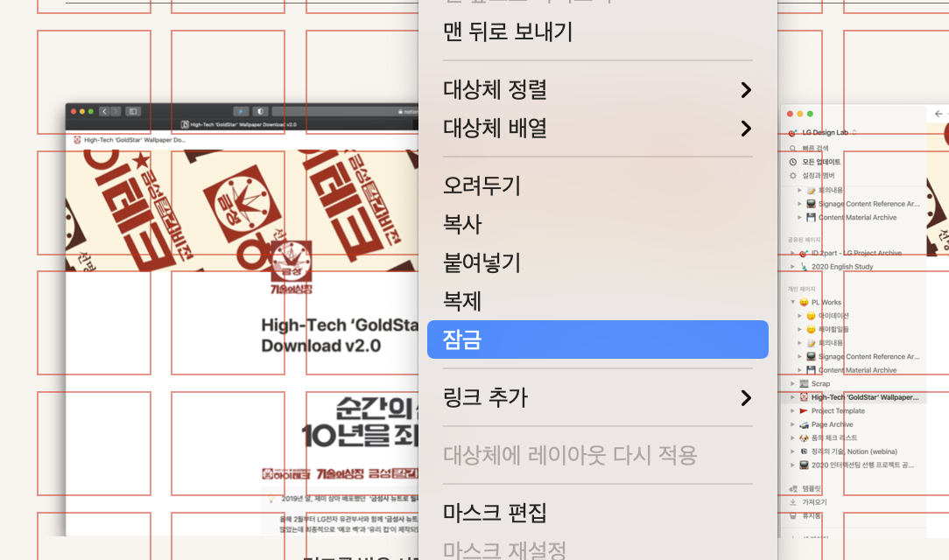This screenshot has width=949, height=560.
Task: Select the Safari tab High-Tech 'GoldStar' Wallpaper Download v2.0
Action: (240, 124)
